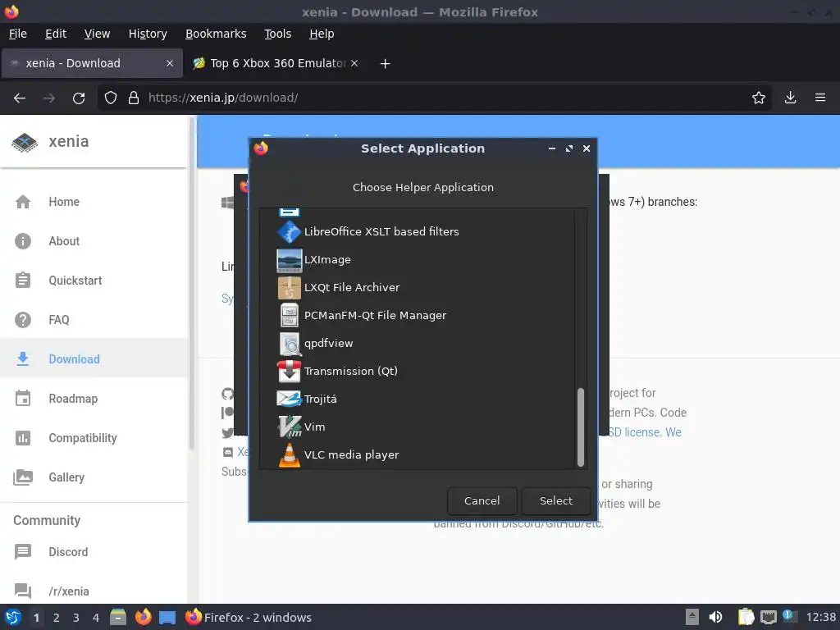Viewport: 840px width, 630px height.
Task: Choose the qpdfview icon
Action: tap(290, 344)
